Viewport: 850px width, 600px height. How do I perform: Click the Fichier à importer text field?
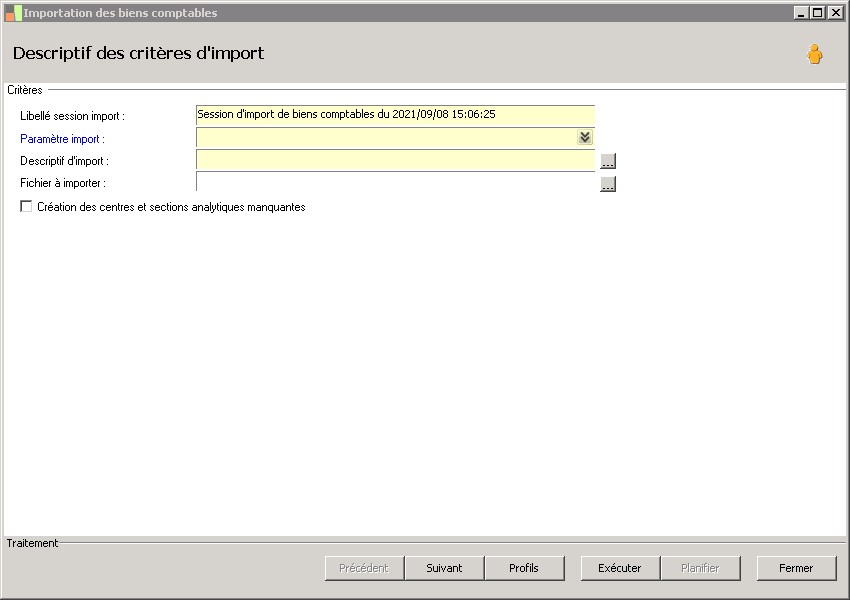[395, 182]
